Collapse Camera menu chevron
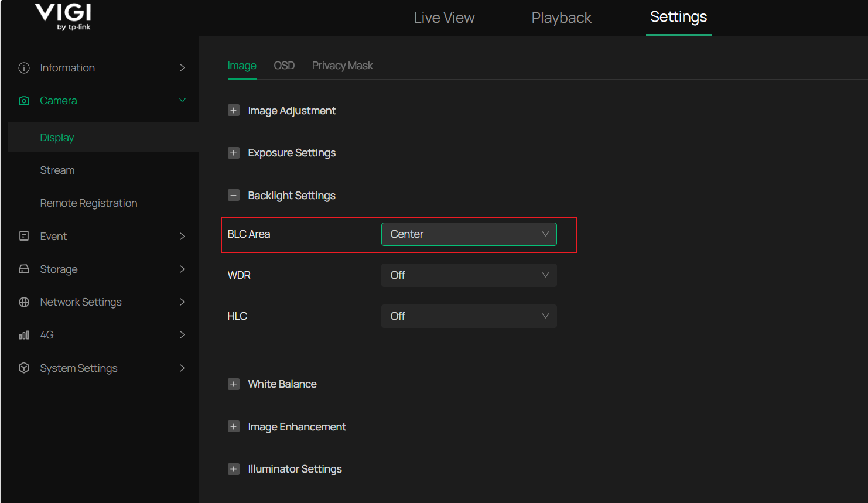This screenshot has width=868, height=503. click(183, 101)
